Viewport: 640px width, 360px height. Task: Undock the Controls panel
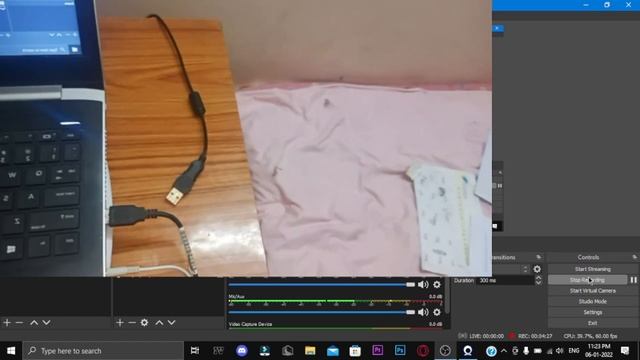pyautogui.click(x=634, y=257)
